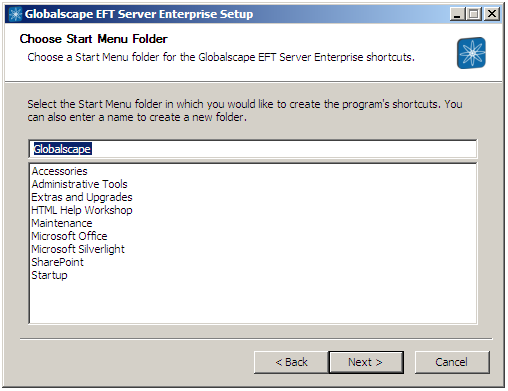This screenshot has height=391, width=508.
Task: Choose Microsoft Office in folder list
Action: (69, 236)
